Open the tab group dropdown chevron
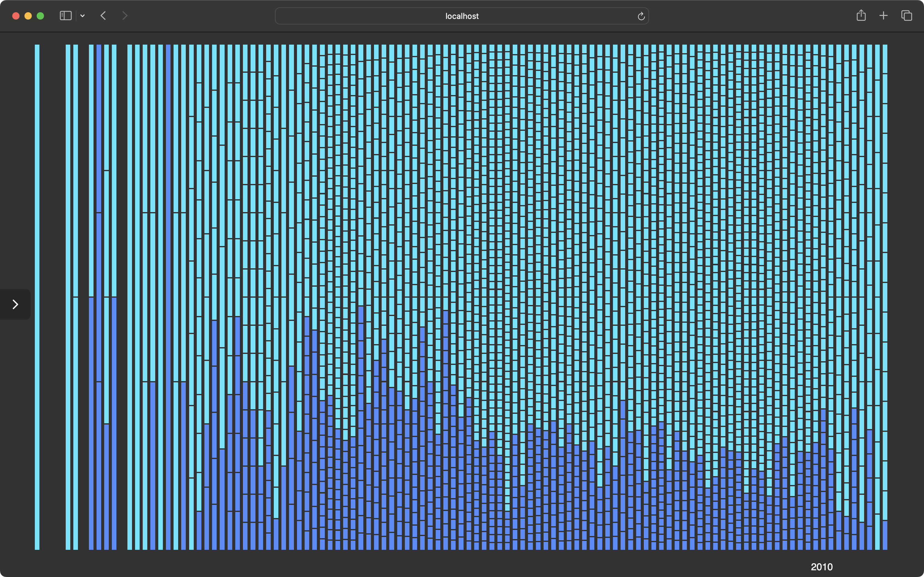Screen dimensions: 924x577 point(82,16)
